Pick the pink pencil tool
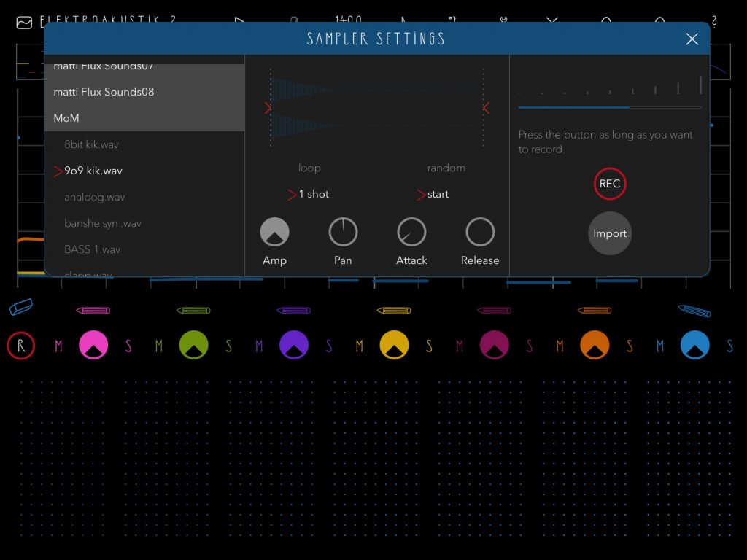Screen dimensions: 747x560 pyautogui.click(x=93, y=311)
